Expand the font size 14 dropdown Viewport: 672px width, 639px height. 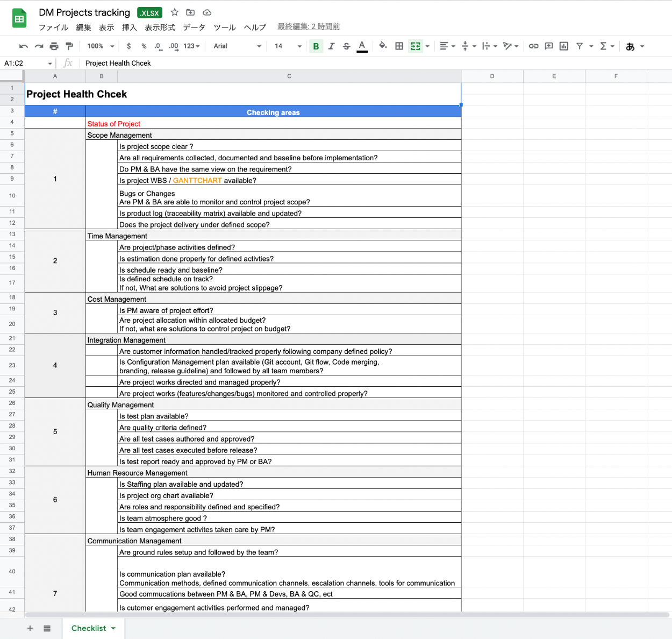coord(288,46)
